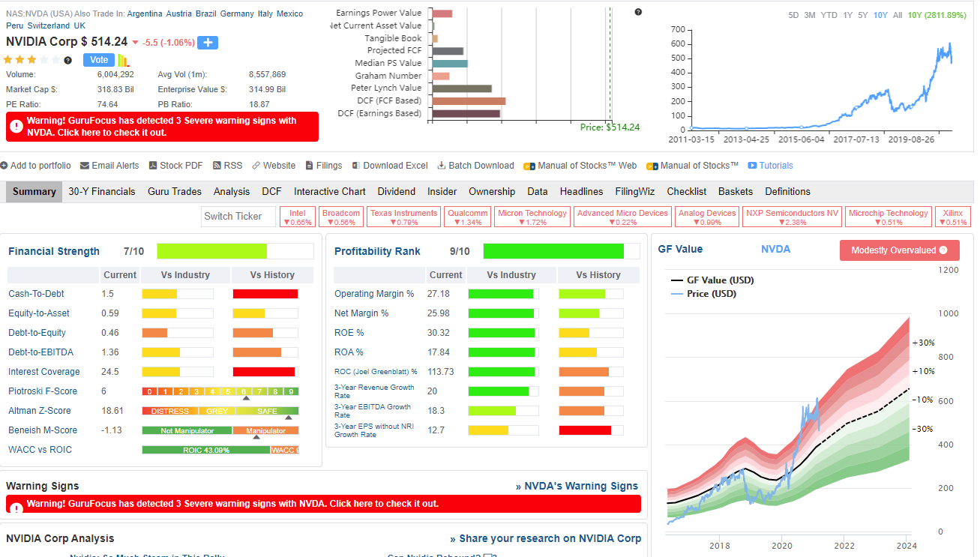Open the Broadcom competitor ticker

[341, 217]
